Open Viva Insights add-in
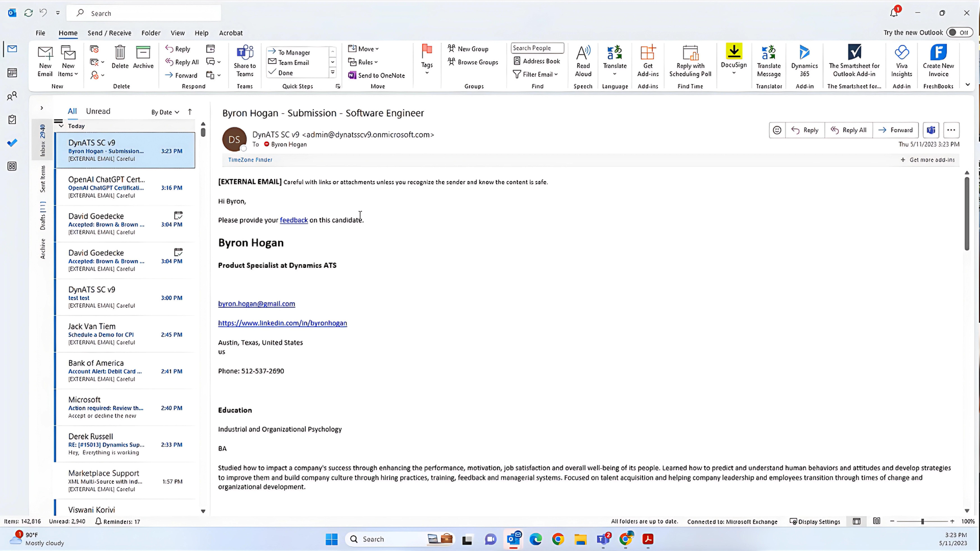 (901, 61)
